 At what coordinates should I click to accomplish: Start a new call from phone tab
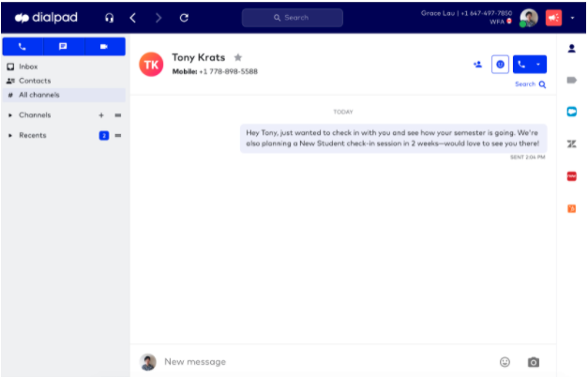[x=23, y=47]
